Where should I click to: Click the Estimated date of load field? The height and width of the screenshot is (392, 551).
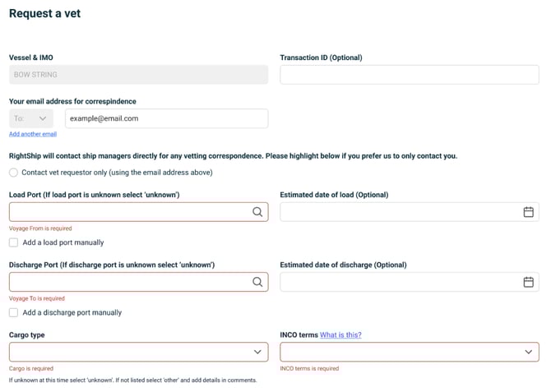click(x=399, y=212)
